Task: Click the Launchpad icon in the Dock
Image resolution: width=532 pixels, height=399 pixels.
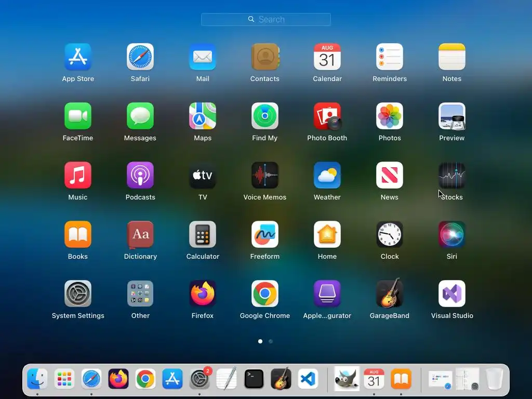Action: tap(64, 379)
